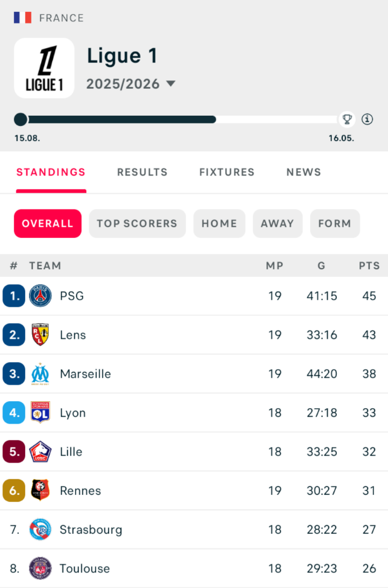Select the Marseille team logo
388x588 pixels.
tap(39, 374)
